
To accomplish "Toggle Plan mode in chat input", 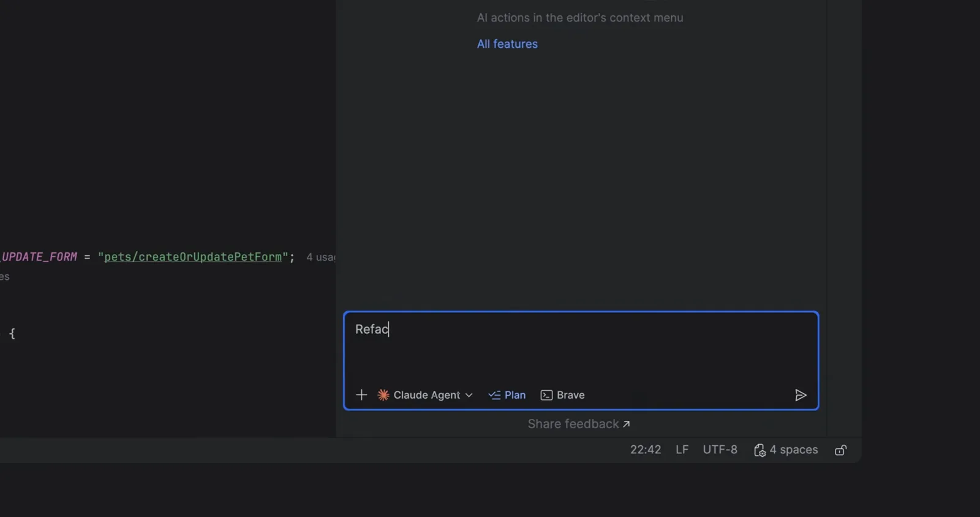I will tap(507, 395).
